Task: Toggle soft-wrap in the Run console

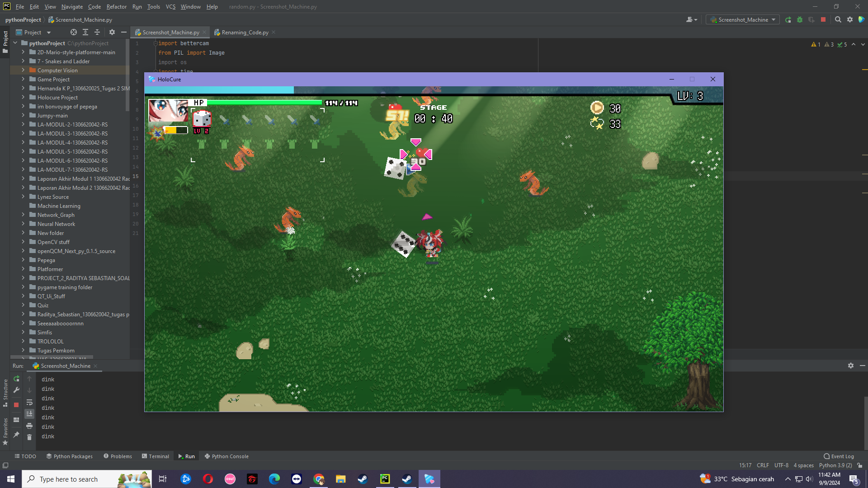Action: (x=29, y=402)
